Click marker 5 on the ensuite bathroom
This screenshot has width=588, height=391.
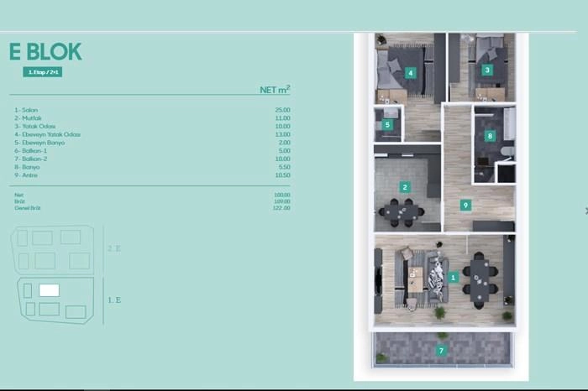[387, 125]
